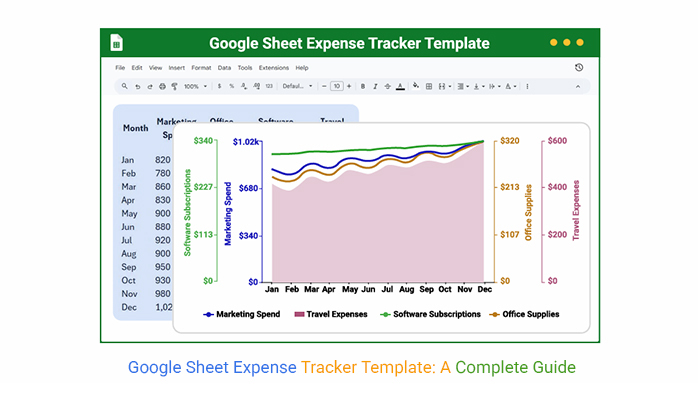Screen dimensions: 698x400
Task: Open the Format menu
Action: click(x=201, y=68)
